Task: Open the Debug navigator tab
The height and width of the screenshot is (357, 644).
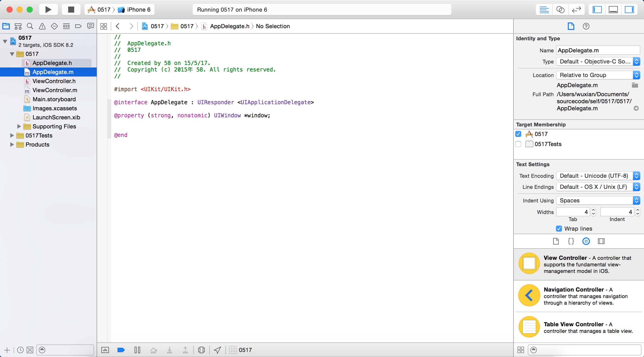Action: [x=66, y=26]
